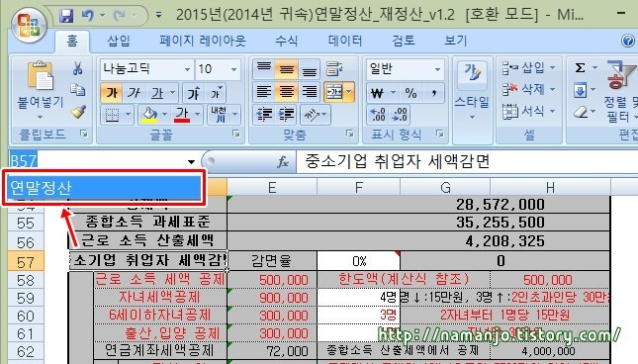Viewport: 638px width, 364px height.
Task: Open the 스타일 gallery button
Action: coord(472,90)
